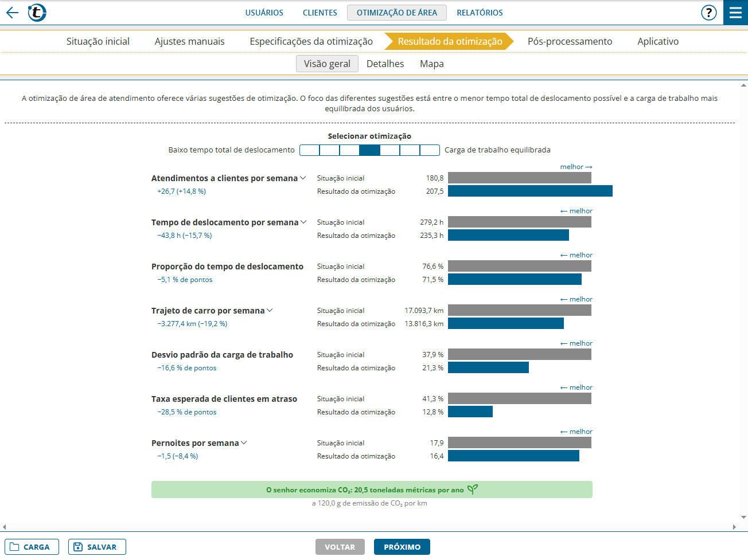748x560 pixels.
Task: Click the portatour logo icon
Action: [x=37, y=13]
